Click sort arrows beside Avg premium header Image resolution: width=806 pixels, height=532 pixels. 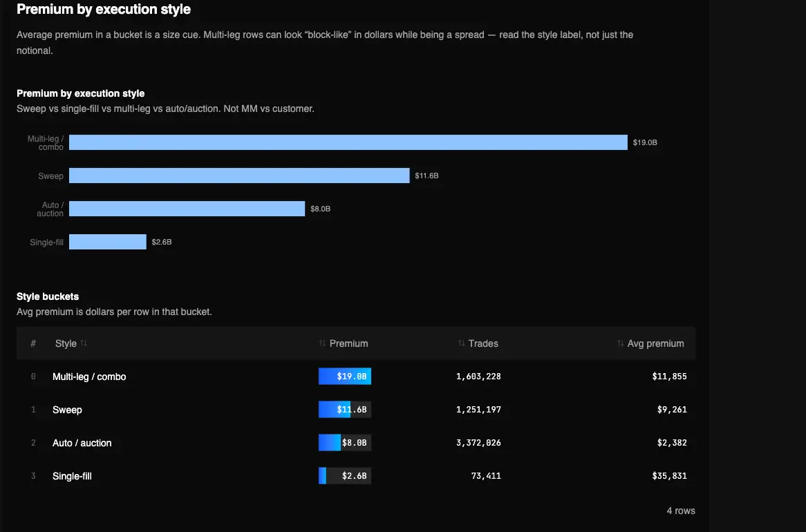pyautogui.click(x=621, y=343)
